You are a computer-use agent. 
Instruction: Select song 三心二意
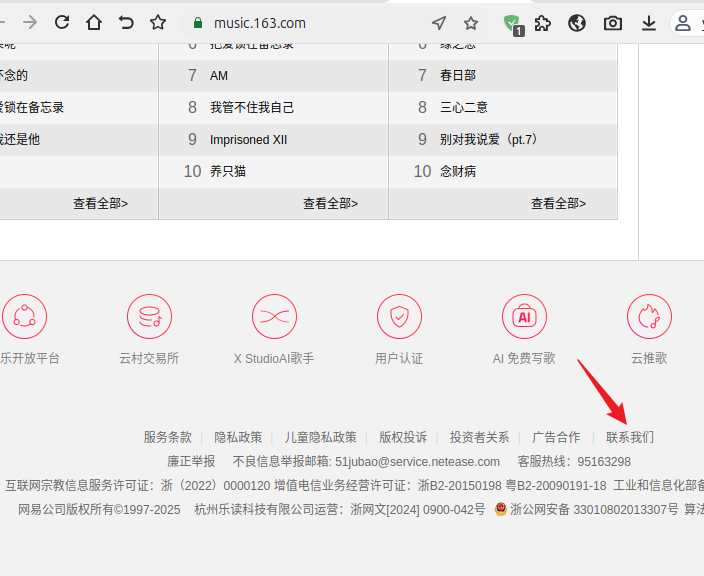tap(463, 107)
